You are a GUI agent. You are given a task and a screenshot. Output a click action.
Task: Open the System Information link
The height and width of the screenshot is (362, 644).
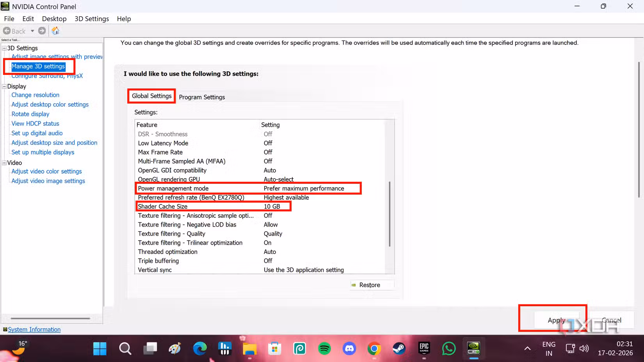(34, 330)
